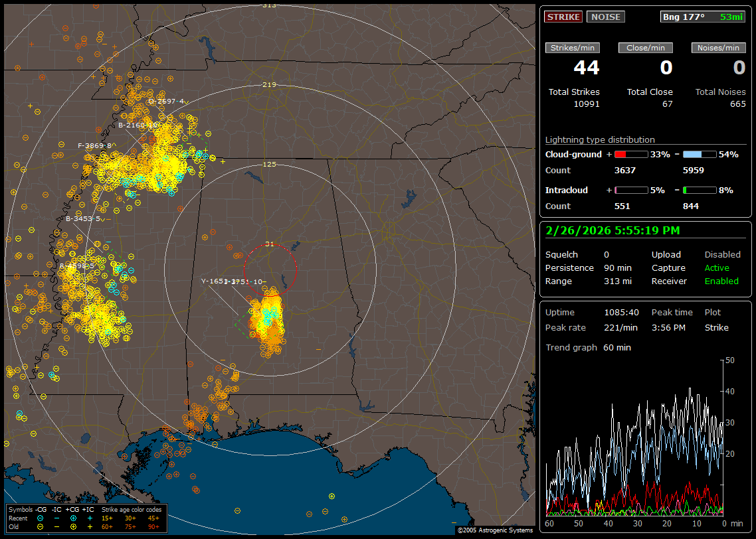Click the positive cloud-ground red percentage bar

pos(630,154)
